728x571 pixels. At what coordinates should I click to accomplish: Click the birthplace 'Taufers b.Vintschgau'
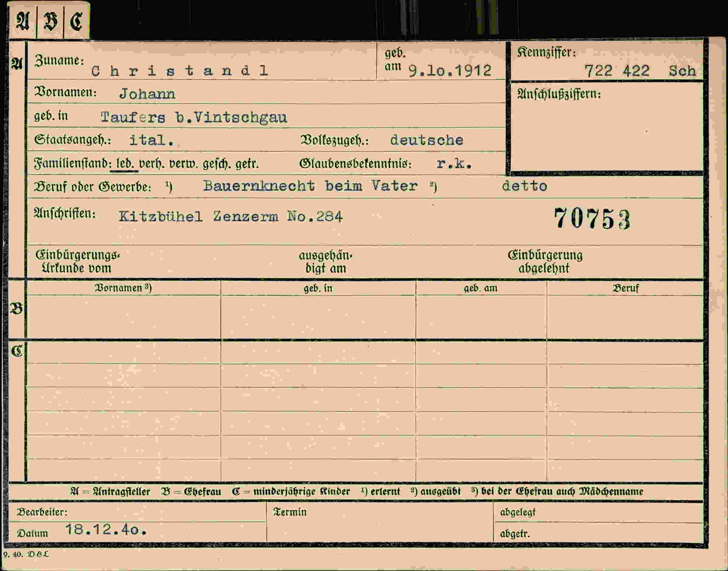(x=194, y=117)
